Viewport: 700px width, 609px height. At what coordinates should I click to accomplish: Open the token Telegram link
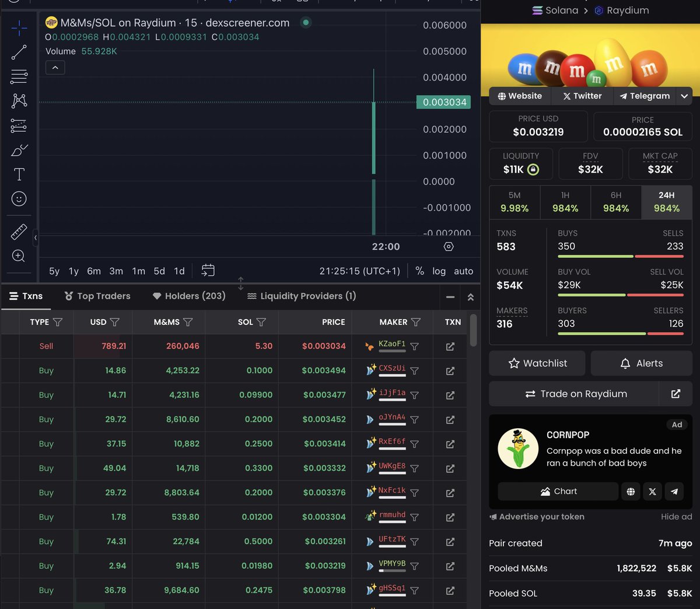click(x=645, y=96)
